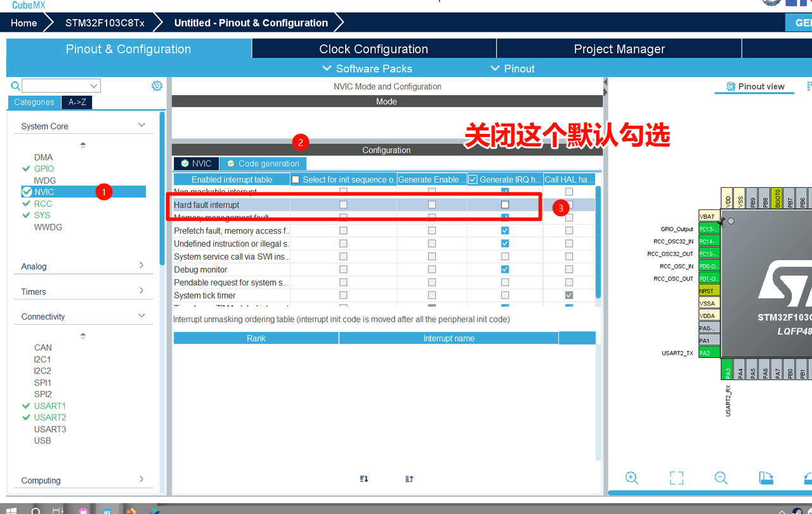Click the PC13 pin on the chip
This screenshot has height=514, width=812.
coord(709,229)
